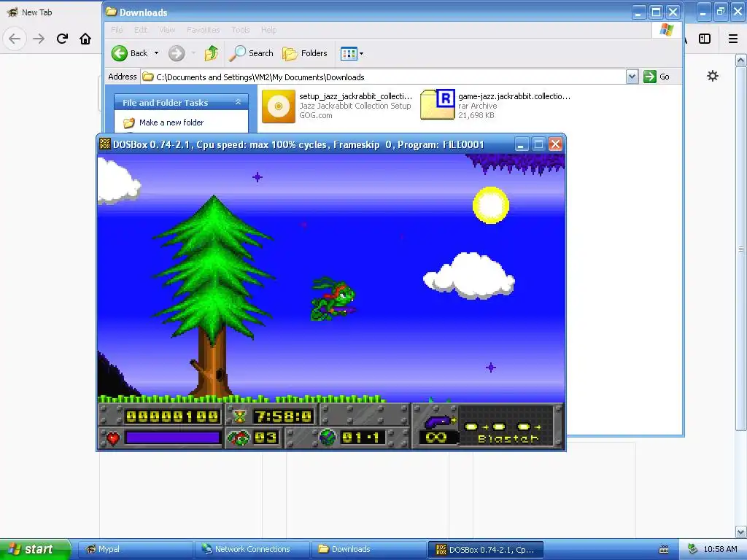Click the purple Blaster gun icon

coord(438,421)
